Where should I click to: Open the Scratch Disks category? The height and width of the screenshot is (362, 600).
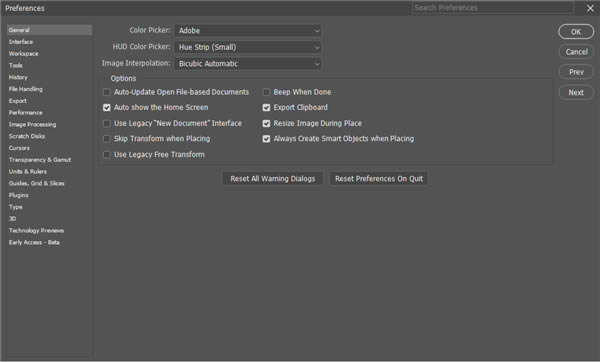(27, 136)
